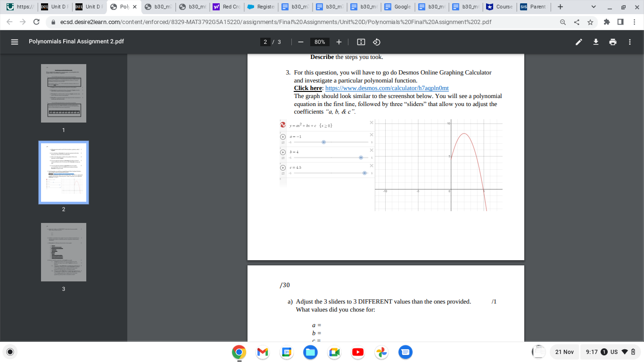
Task: Open the tab search dropdown arrow
Action: pos(593,7)
